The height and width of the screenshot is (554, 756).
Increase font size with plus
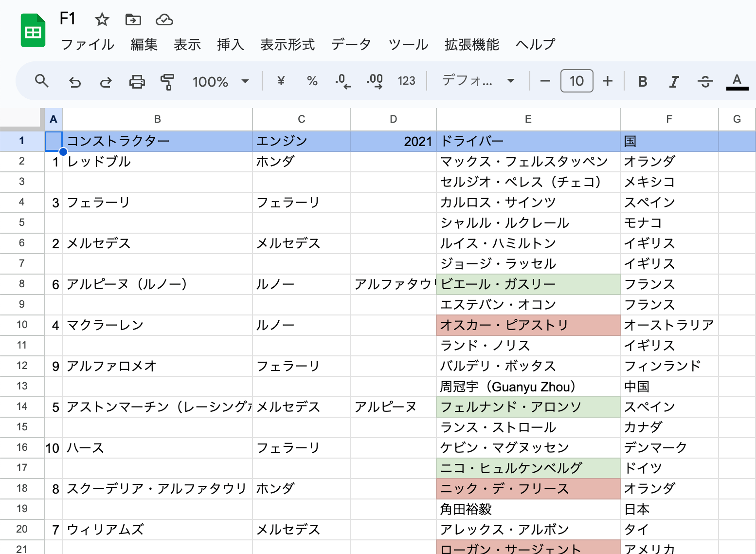pyautogui.click(x=608, y=81)
